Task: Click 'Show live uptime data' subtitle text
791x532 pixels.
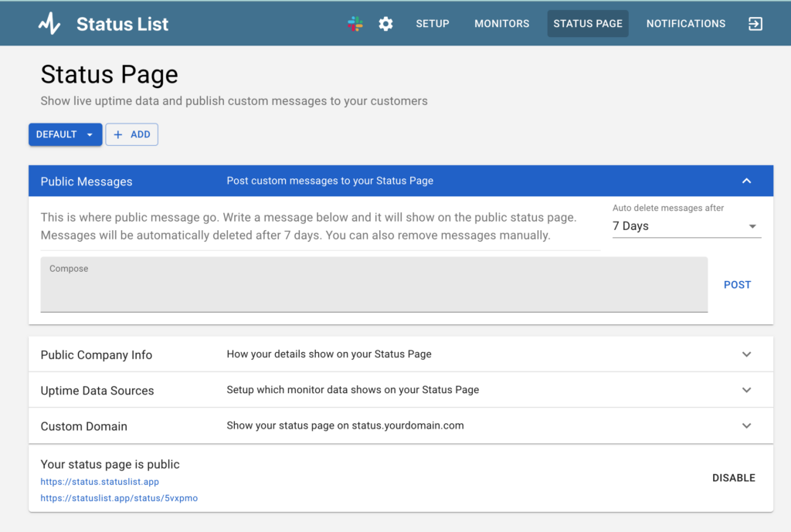Action: [234, 101]
